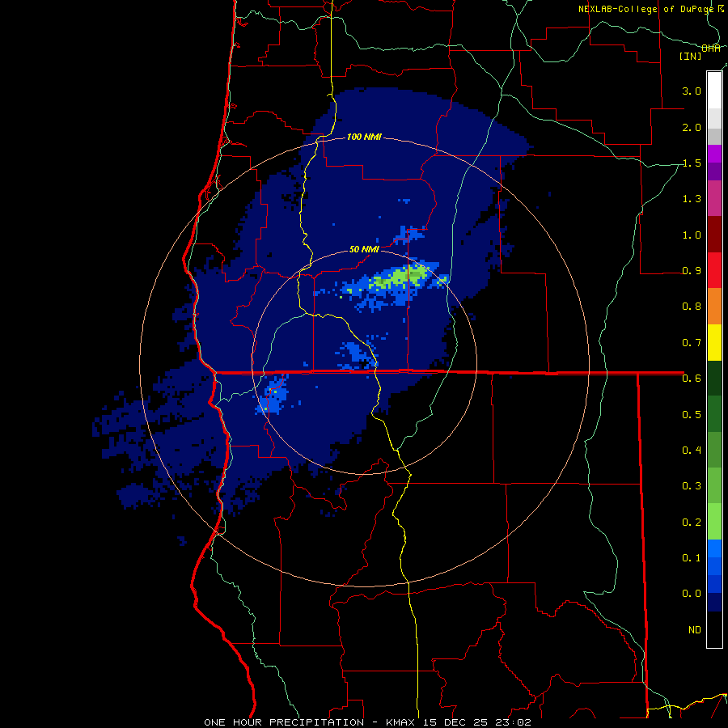Select the orange color scale swatch
The width and height of the screenshot is (728, 728).
[x=714, y=307]
